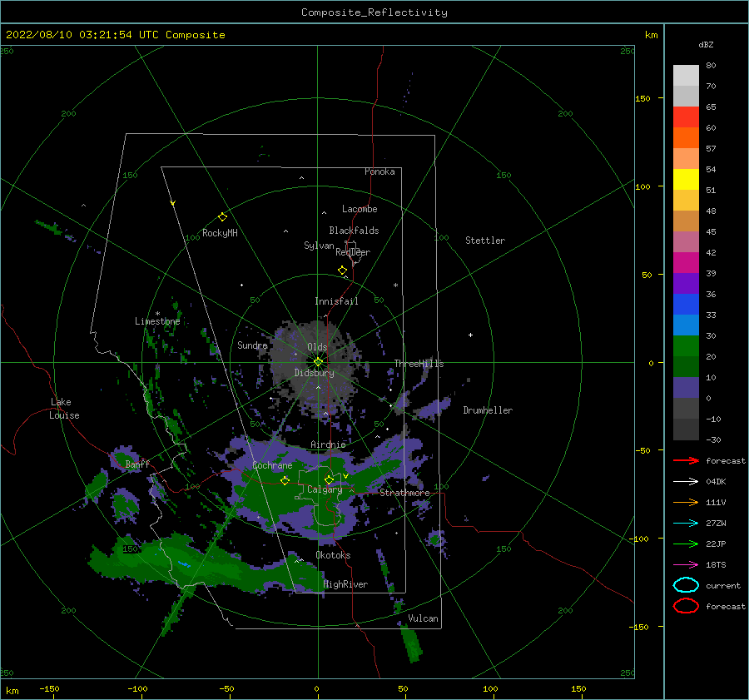The image size is (749, 700).
Task: Click the cyan current ellipse icon
Action: pyautogui.click(x=686, y=585)
